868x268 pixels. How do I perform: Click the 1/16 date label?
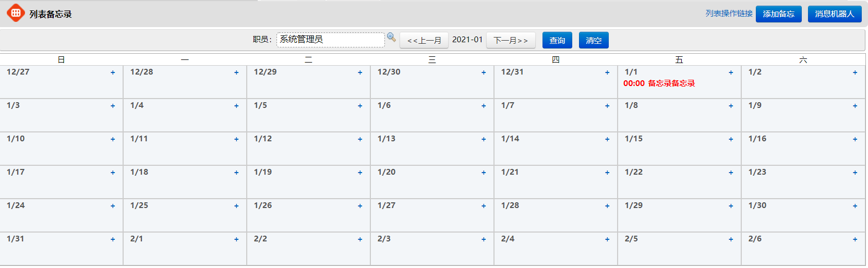[757, 139]
